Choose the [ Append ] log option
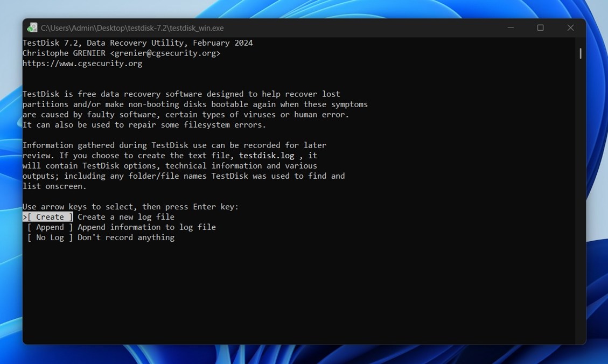Screen dimensions: 608x364 tap(50, 227)
